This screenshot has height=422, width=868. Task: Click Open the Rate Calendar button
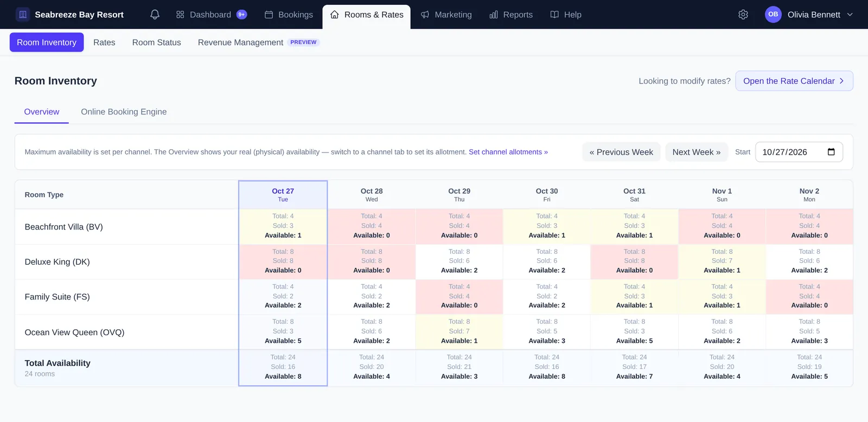[794, 81]
